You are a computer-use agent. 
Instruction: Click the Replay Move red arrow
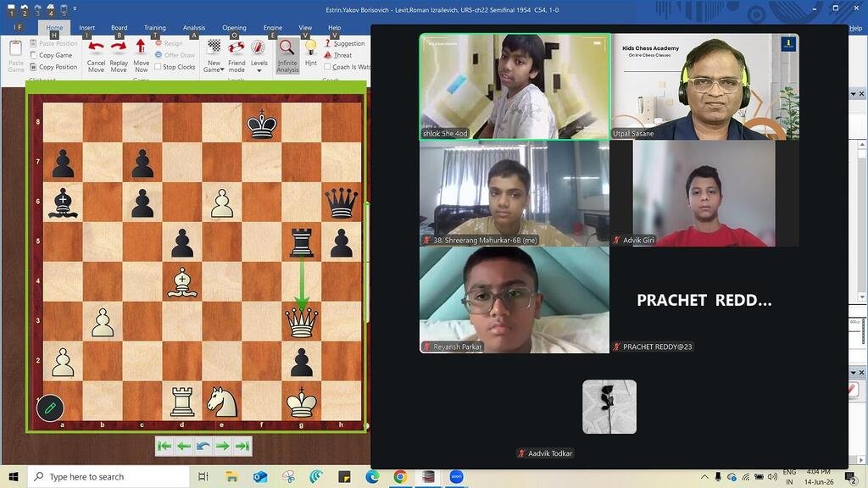[x=119, y=47]
